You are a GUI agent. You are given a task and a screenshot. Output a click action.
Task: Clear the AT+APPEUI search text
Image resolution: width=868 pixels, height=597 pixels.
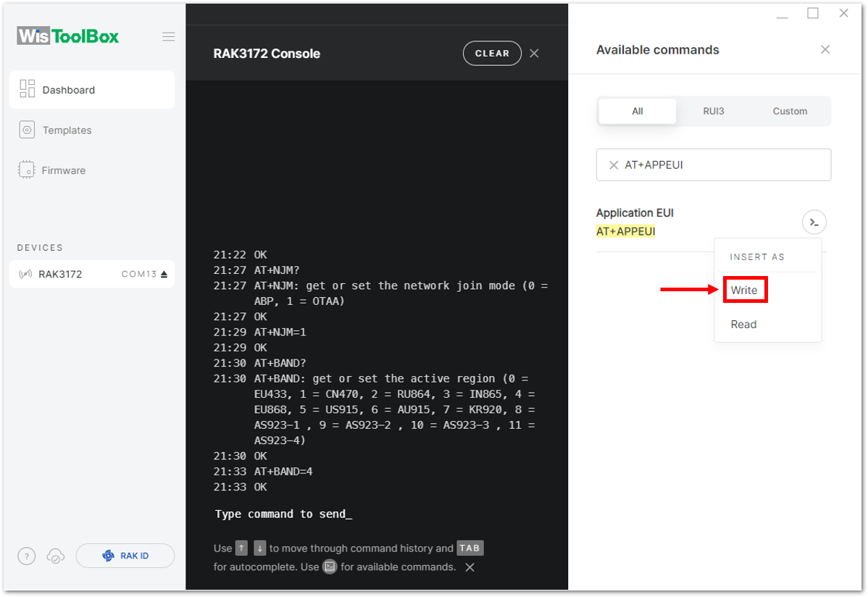614,165
